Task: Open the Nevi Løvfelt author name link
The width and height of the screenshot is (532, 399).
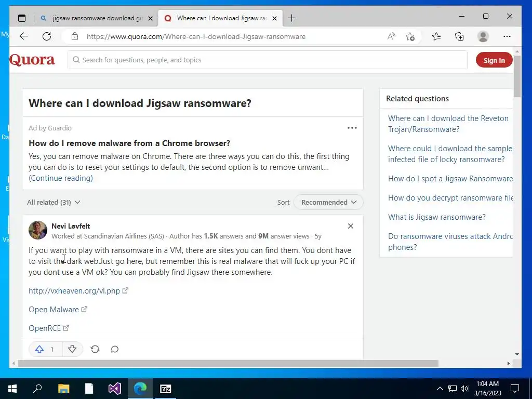Action: point(71,226)
